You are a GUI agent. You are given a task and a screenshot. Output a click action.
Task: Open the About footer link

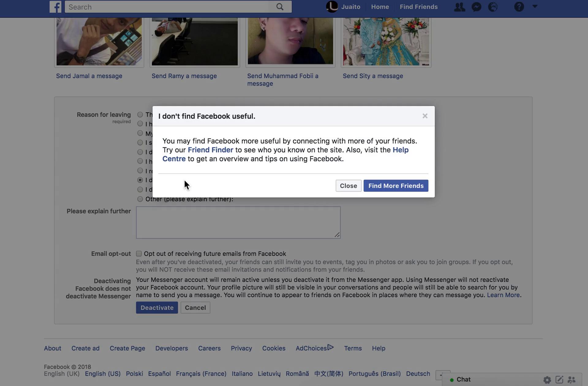[x=52, y=348]
